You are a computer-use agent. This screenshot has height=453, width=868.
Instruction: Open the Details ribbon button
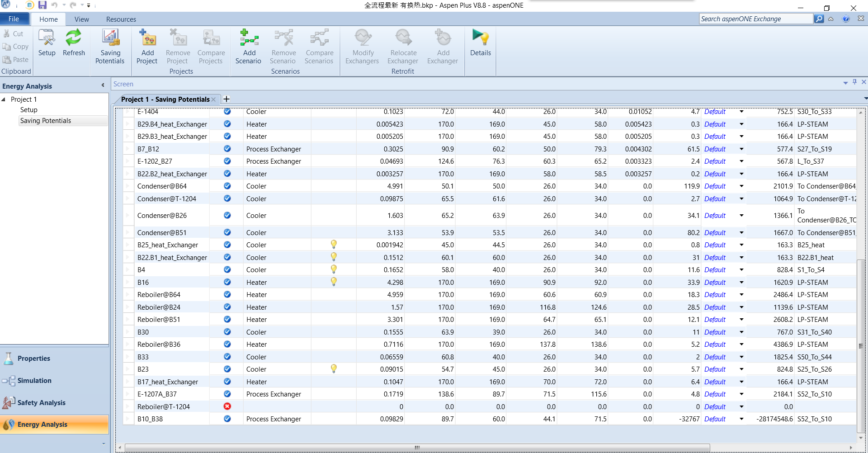pos(480,43)
